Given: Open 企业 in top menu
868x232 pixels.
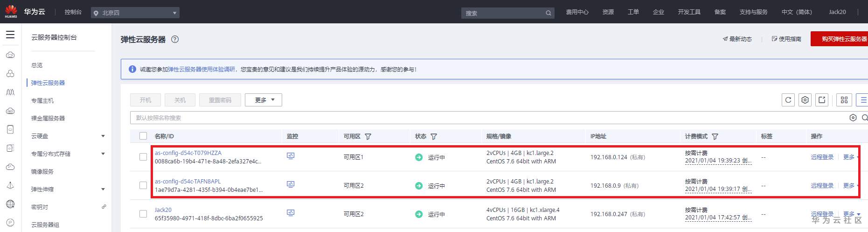Looking at the screenshot, I should click(659, 12).
